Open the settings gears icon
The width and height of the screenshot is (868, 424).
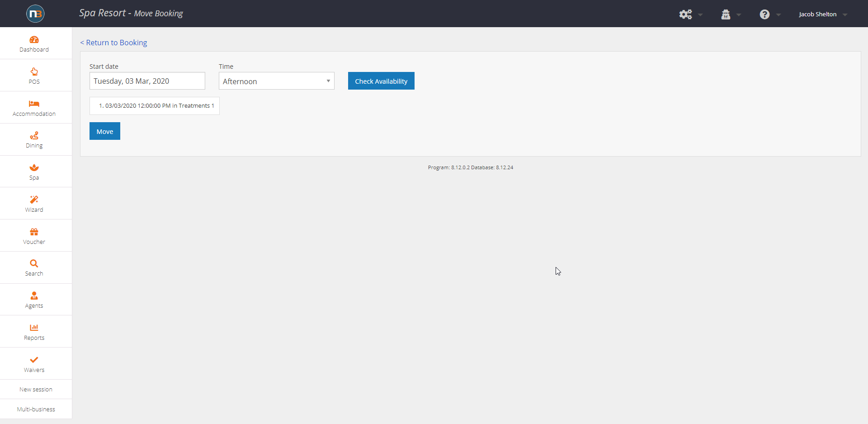point(685,14)
